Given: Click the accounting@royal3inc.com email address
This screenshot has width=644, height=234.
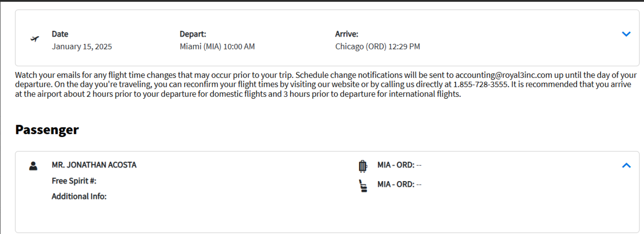Looking at the screenshot, I should [504, 75].
